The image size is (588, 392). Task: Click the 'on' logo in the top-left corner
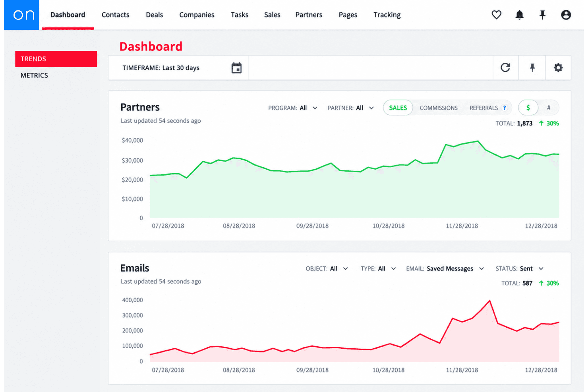tap(21, 15)
